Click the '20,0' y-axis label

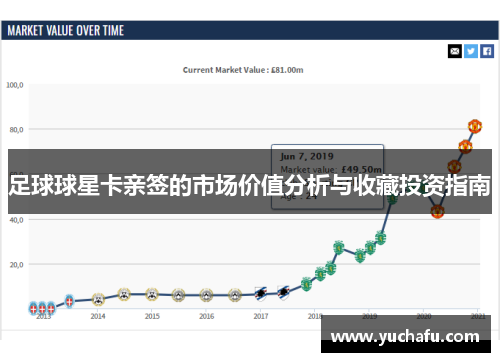click(x=16, y=265)
